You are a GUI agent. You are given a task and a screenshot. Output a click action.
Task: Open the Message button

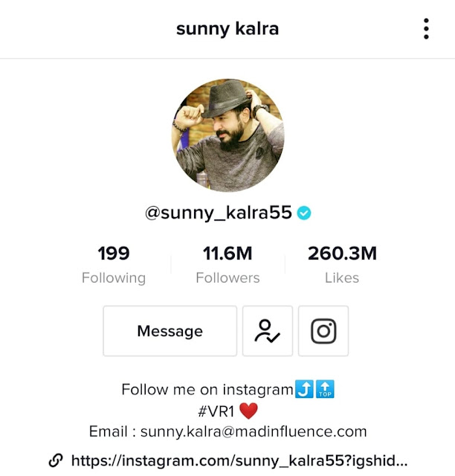[x=170, y=331]
